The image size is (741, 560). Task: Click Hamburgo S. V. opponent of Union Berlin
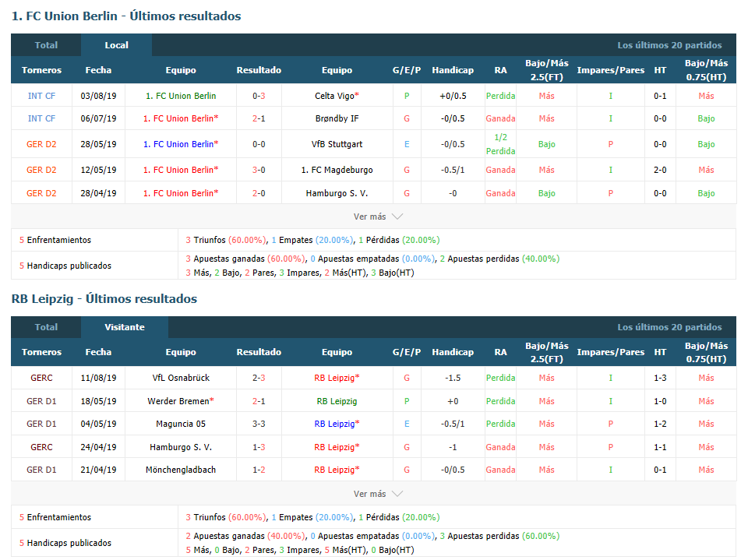(x=337, y=193)
